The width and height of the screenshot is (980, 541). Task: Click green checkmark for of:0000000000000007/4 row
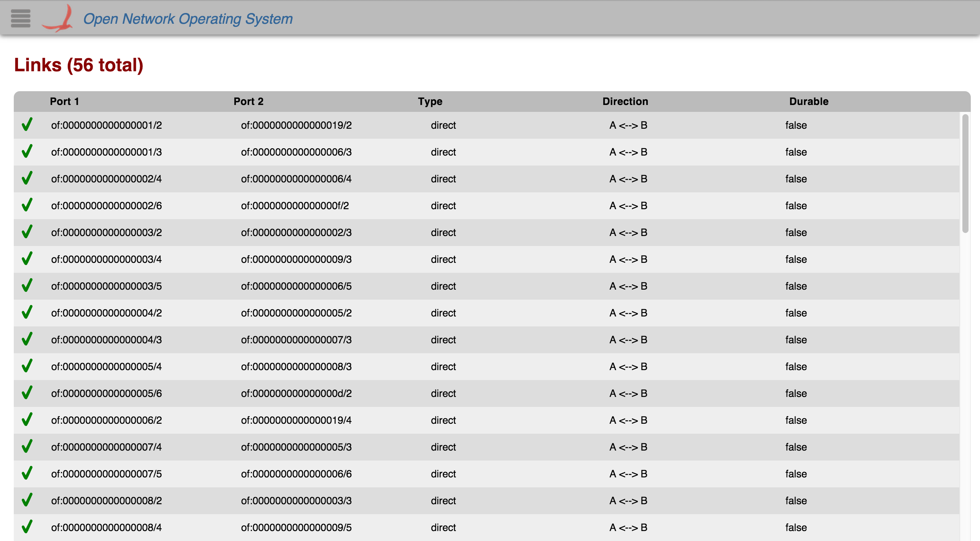tap(27, 447)
